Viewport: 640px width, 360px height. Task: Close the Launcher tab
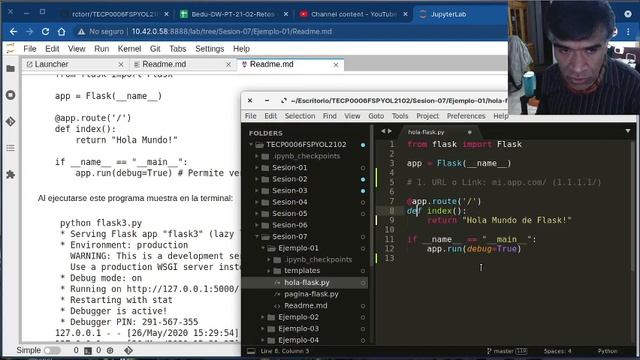point(121,64)
